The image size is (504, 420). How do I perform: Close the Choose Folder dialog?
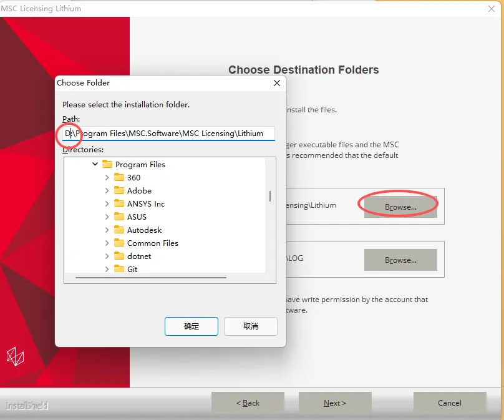click(x=277, y=83)
